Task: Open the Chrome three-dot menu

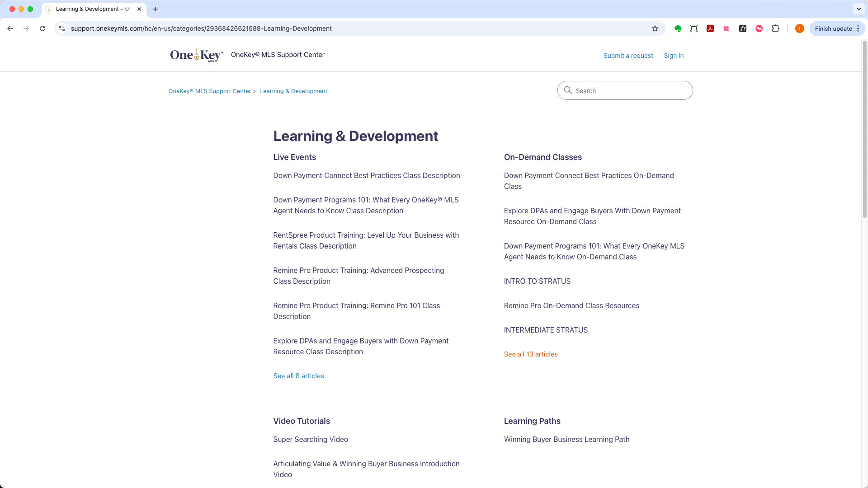Action: click(858, 28)
